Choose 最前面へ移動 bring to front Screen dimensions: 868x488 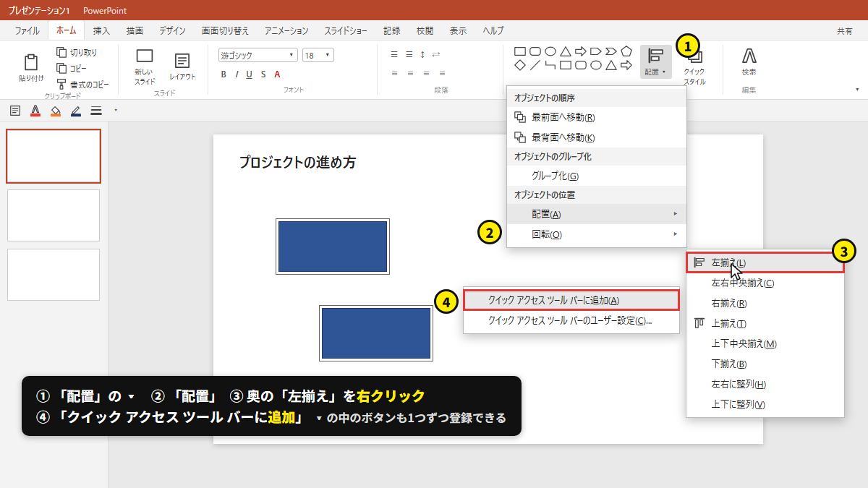pos(596,117)
